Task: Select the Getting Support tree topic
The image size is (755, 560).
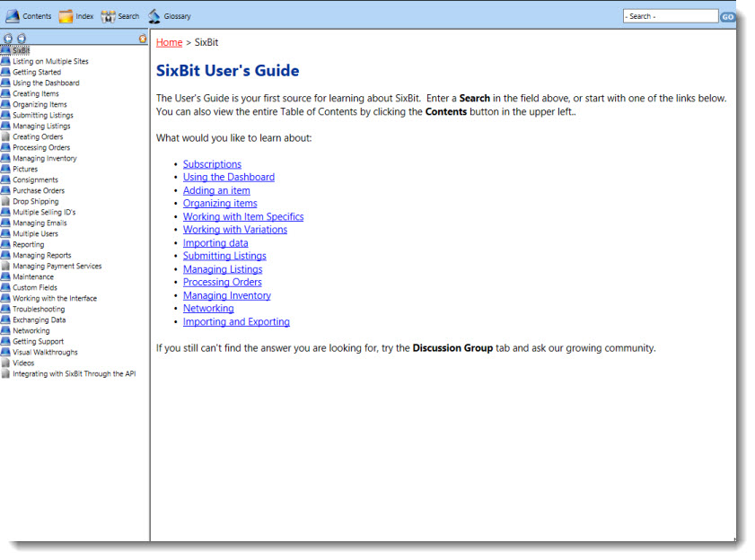Action: click(x=38, y=341)
